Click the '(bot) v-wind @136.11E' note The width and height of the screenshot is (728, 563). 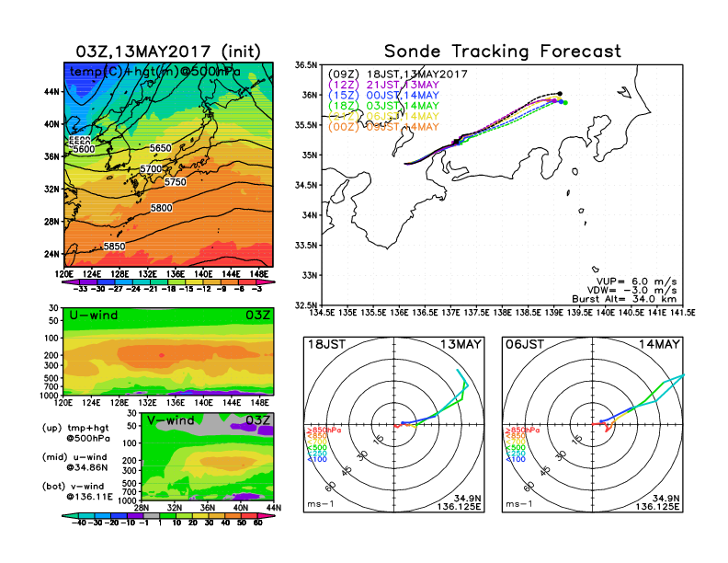(77, 491)
